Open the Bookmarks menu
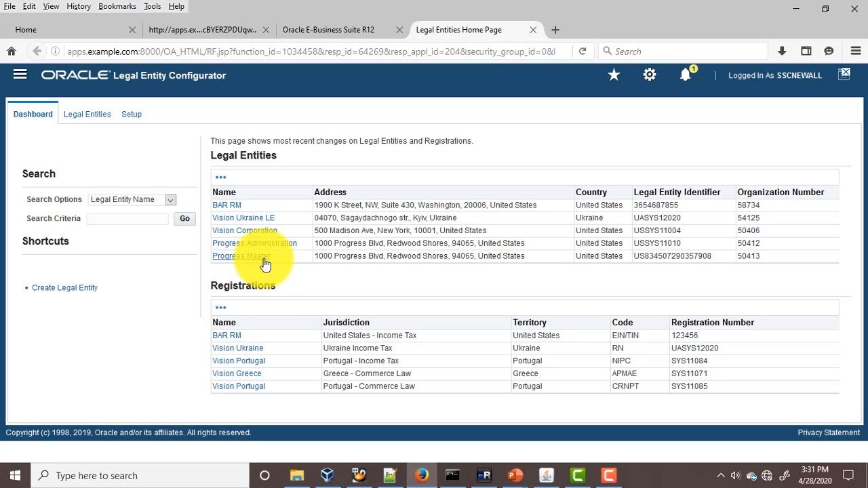 point(117,6)
